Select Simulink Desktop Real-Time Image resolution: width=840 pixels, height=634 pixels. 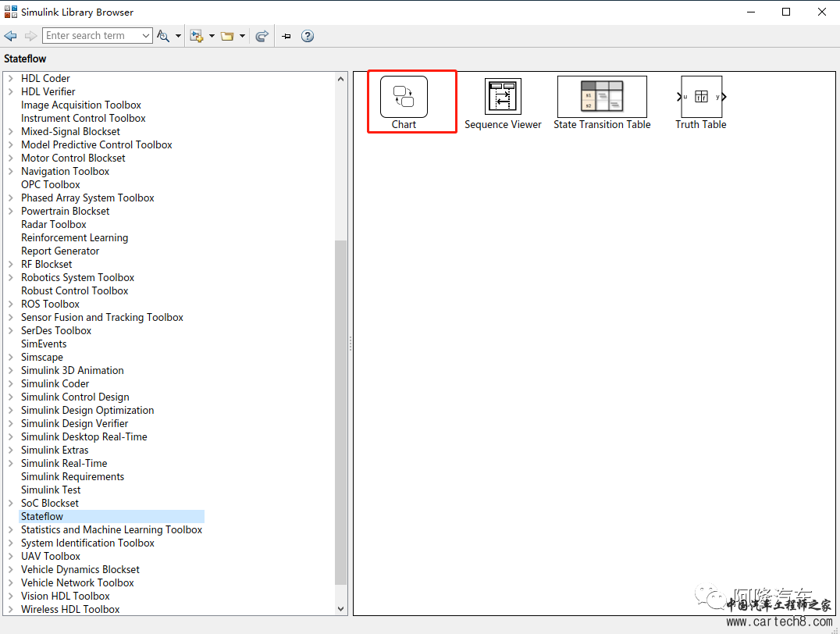(x=84, y=436)
